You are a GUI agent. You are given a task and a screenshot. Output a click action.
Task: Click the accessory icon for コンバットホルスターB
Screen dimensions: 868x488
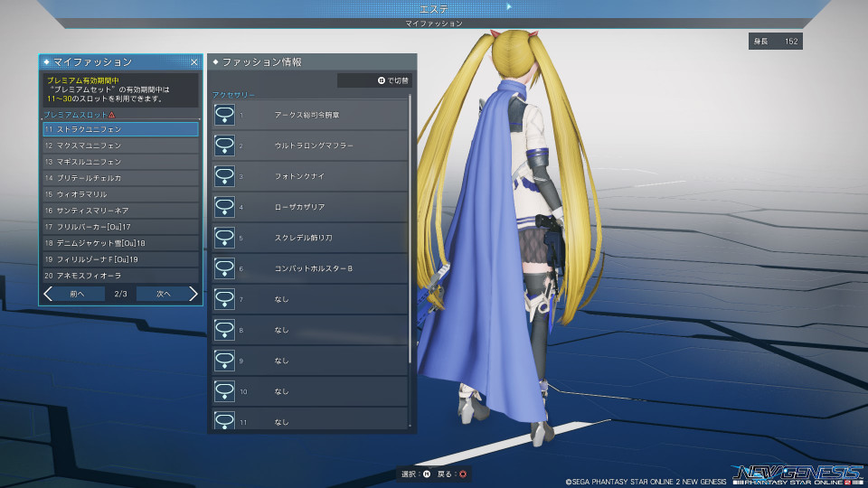click(x=224, y=268)
